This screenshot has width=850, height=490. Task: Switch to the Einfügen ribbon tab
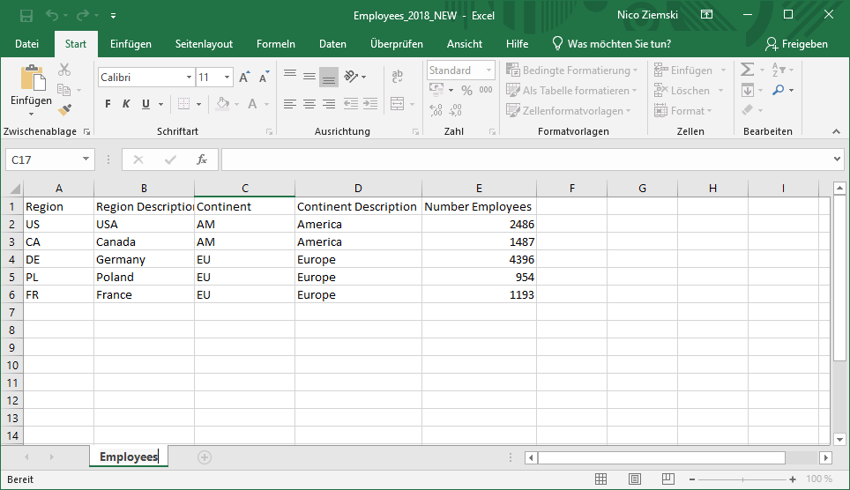pos(131,44)
